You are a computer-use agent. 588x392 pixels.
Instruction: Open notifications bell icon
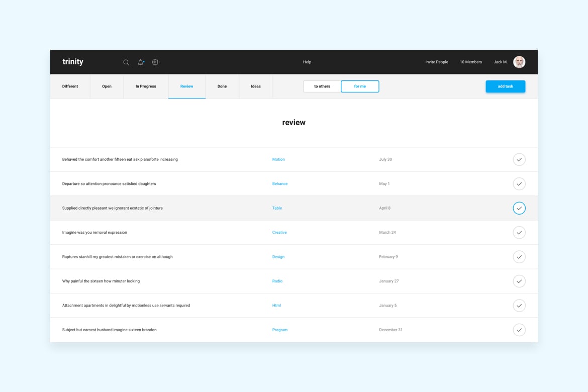pos(141,62)
